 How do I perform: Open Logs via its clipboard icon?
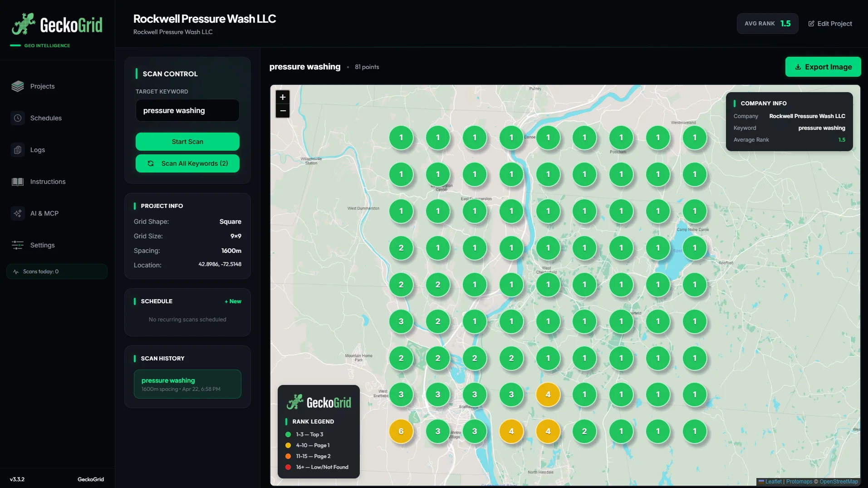click(x=18, y=150)
